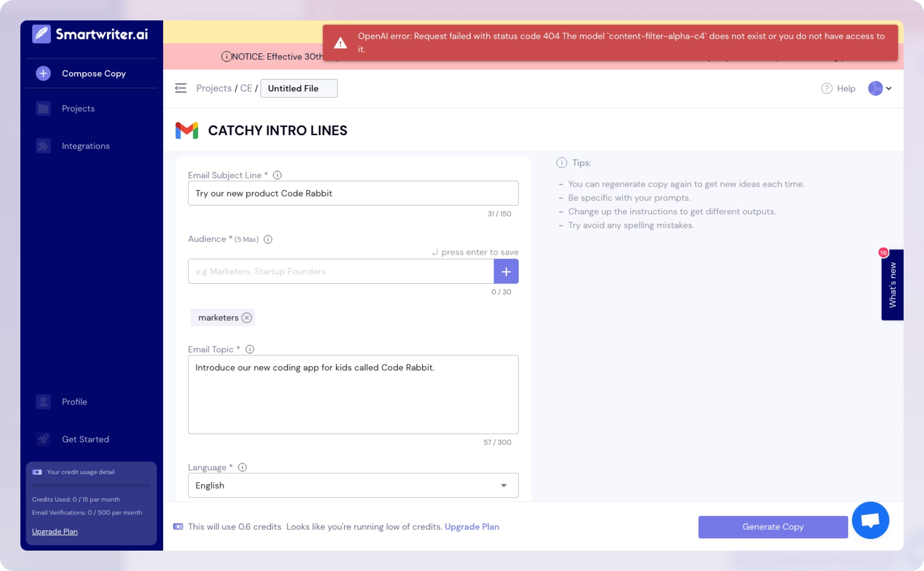Expand the user avatar account menu

(x=879, y=88)
